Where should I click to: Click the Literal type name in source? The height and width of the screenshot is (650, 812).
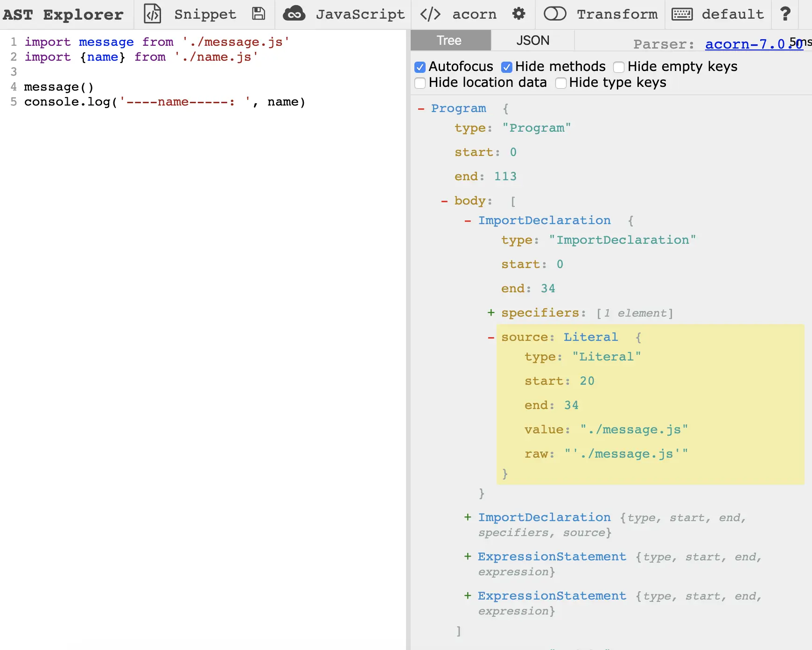591,337
